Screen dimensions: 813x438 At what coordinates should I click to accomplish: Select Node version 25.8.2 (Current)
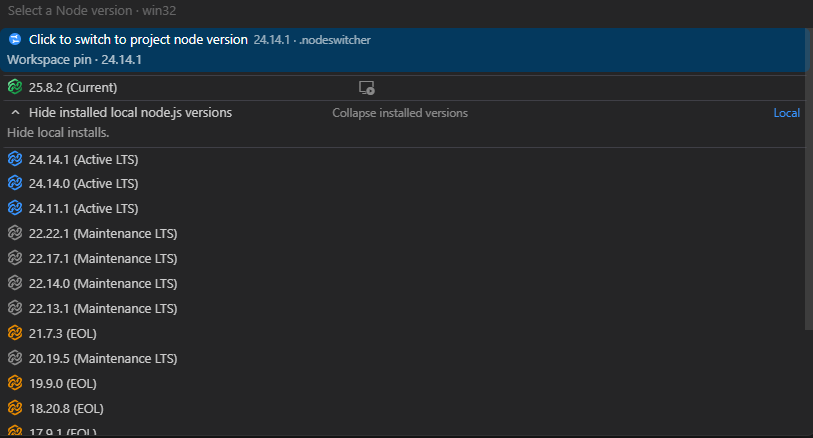(403, 88)
